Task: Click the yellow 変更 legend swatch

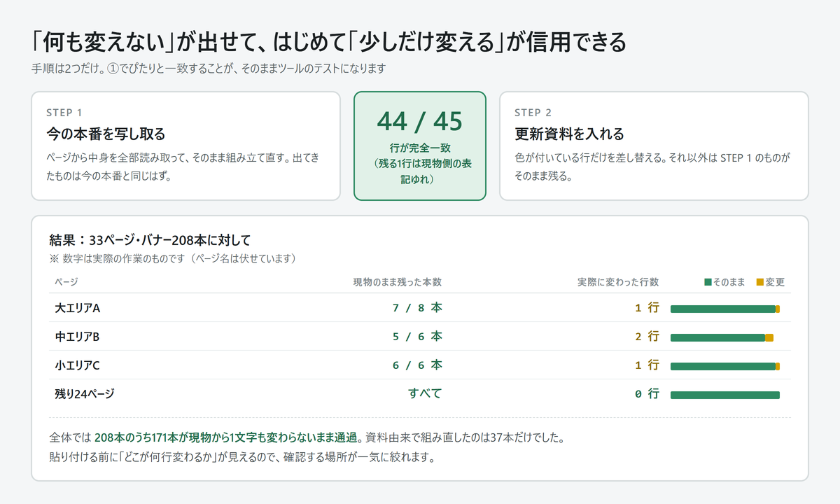Action: [x=760, y=282]
